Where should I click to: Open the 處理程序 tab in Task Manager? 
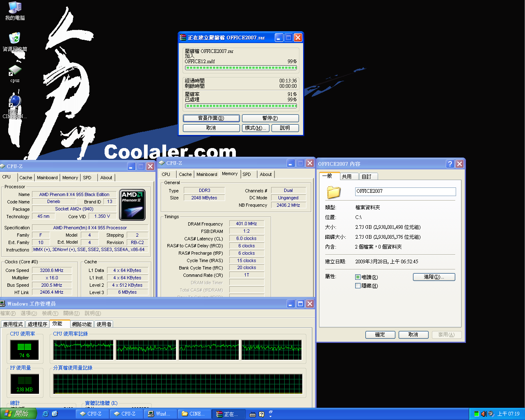pyautogui.click(x=37, y=324)
